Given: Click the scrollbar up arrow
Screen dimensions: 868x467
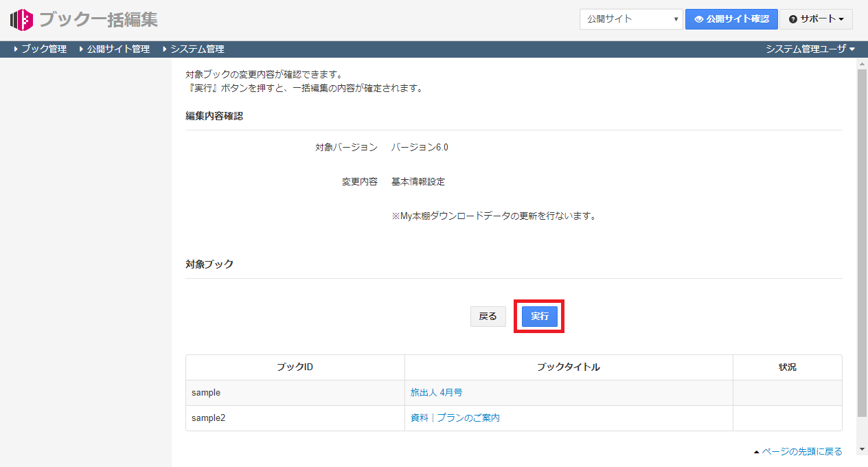Looking at the screenshot, I should click(x=863, y=62).
